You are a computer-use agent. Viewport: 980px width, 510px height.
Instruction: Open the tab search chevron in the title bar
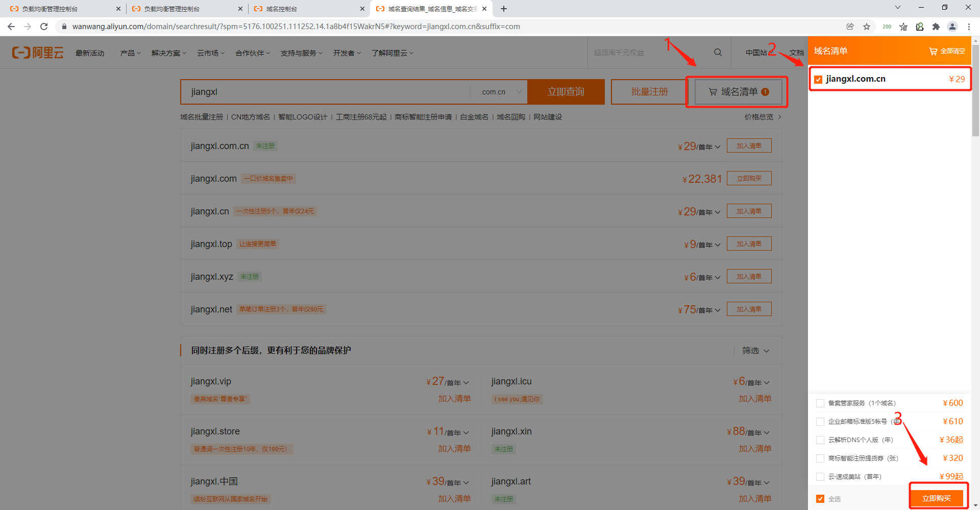[x=898, y=7]
